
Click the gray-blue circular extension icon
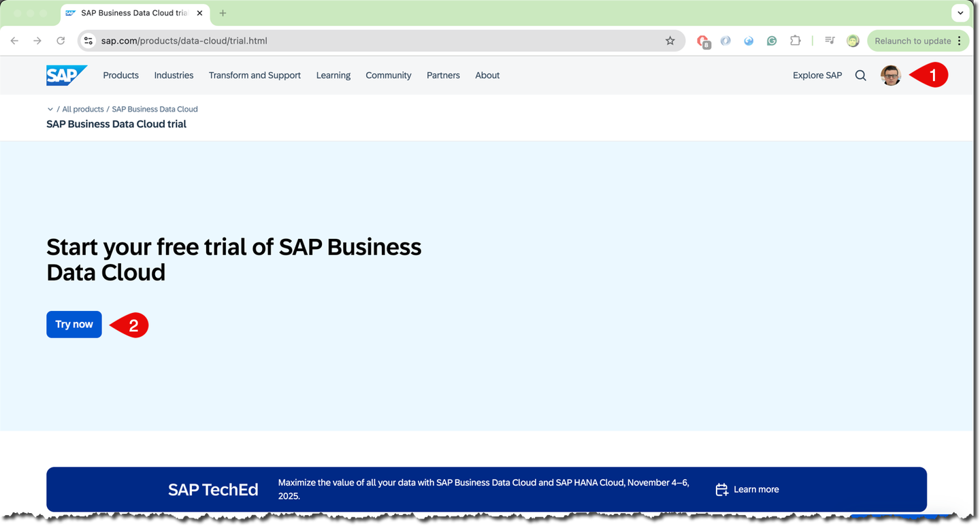click(725, 41)
